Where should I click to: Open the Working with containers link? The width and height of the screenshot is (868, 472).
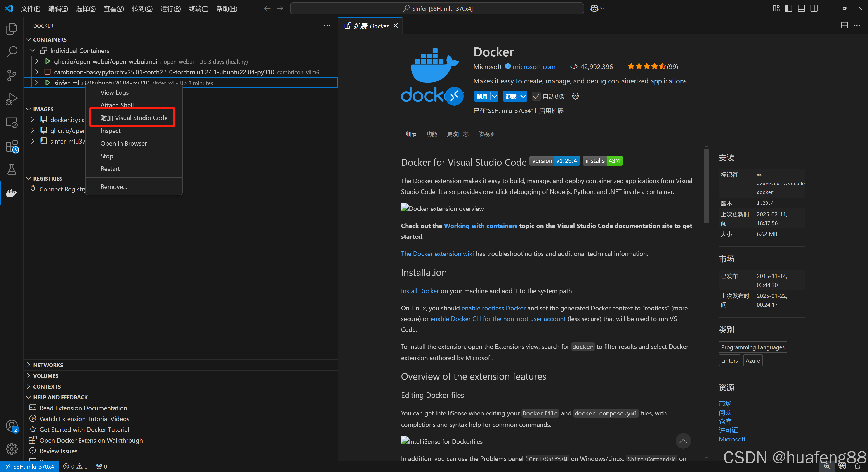[x=480, y=226]
